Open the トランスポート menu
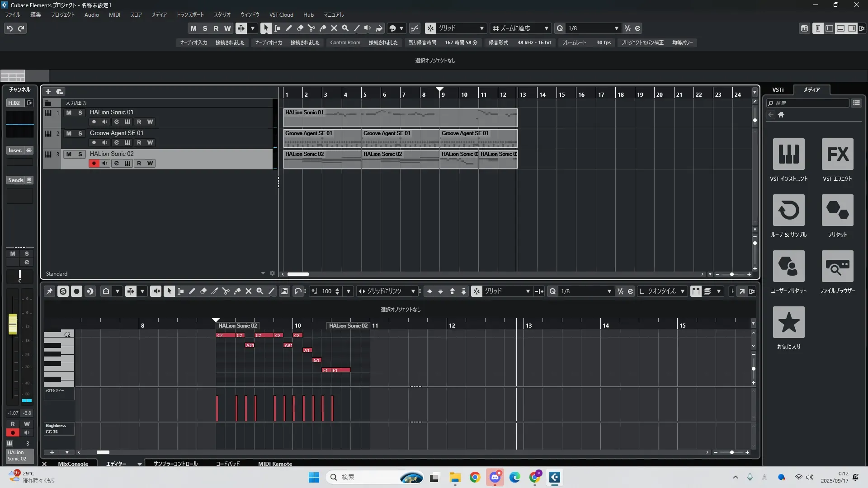The height and width of the screenshot is (488, 868). [x=190, y=15]
